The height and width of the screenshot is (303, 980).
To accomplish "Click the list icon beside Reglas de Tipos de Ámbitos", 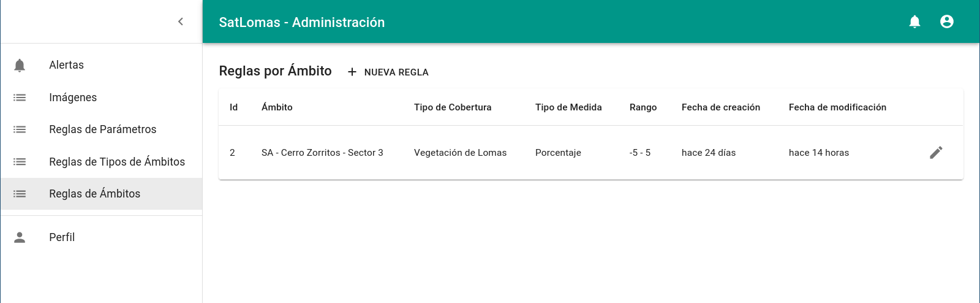I will tap(20, 162).
